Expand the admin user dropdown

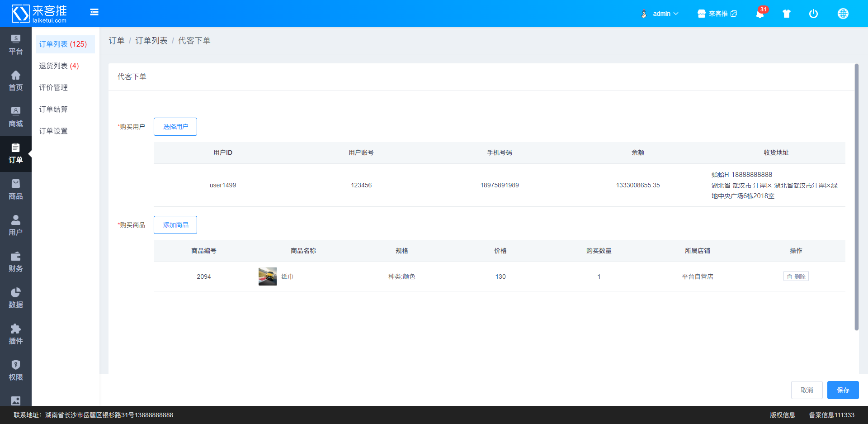click(x=665, y=14)
